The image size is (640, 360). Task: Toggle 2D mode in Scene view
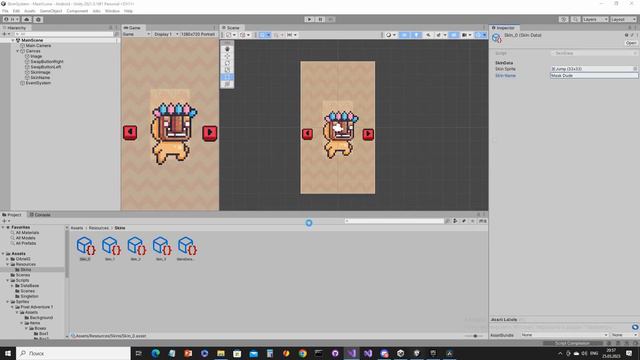[404, 35]
